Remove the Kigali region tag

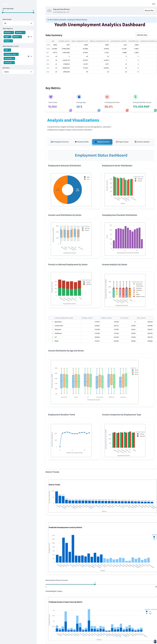(10, 37)
